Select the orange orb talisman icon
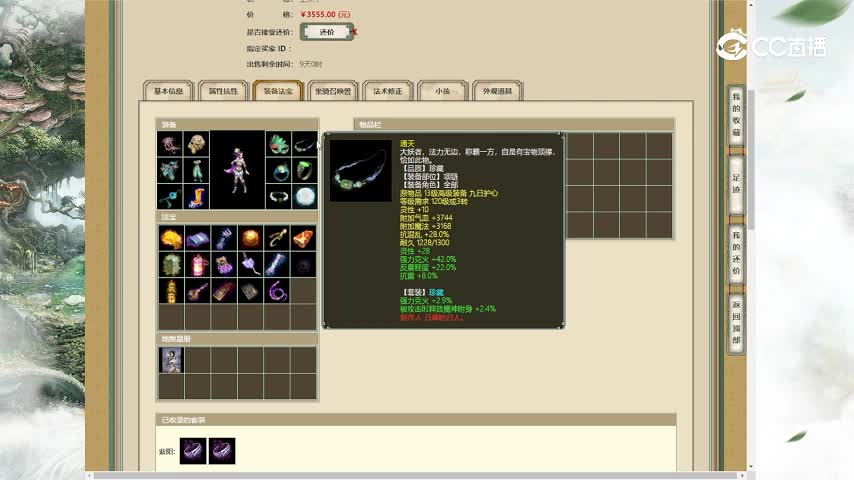Viewport: 854px width, 480px height. (x=250, y=238)
